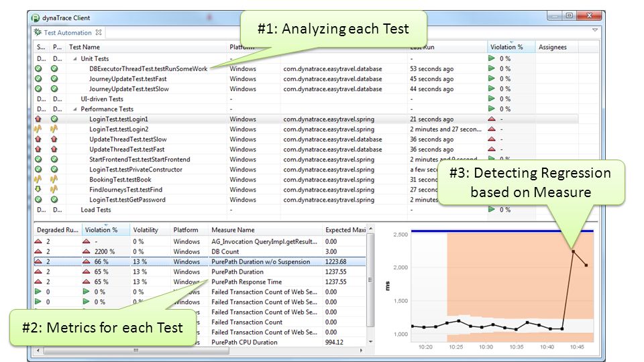Viewport: 644px width, 362px height.
Task: Click expected max value 1223.68
Action: [x=335, y=261]
